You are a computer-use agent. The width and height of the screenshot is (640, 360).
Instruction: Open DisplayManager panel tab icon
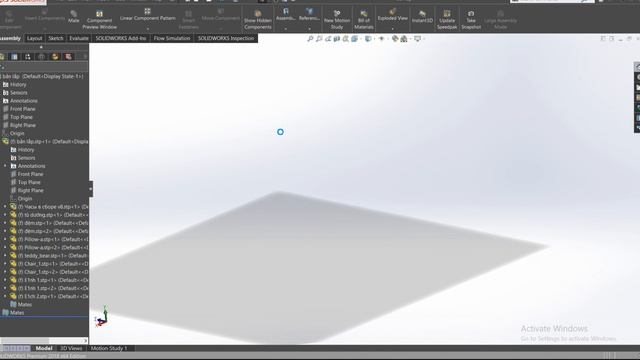pos(55,57)
